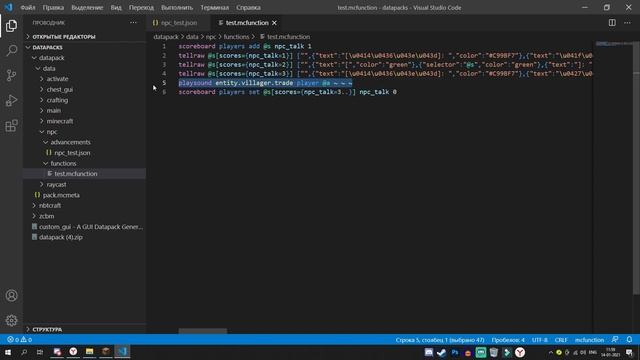Image resolution: width=640 pixels, height=360 pixels.
Task: Open notifications bell in status bar
Action: coord(629,340)
